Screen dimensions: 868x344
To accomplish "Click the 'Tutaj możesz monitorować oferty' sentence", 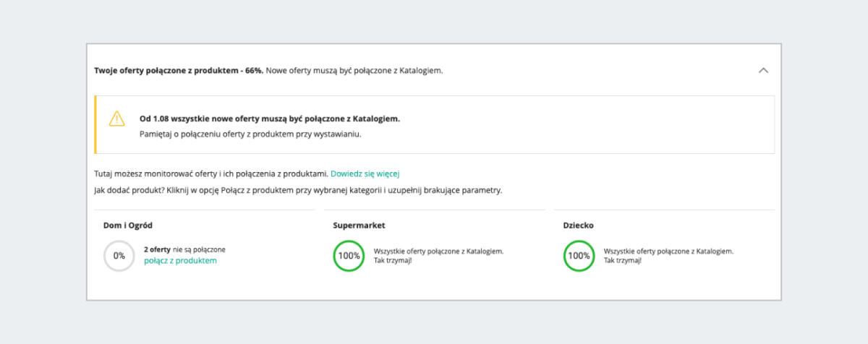I will [211, 173].
